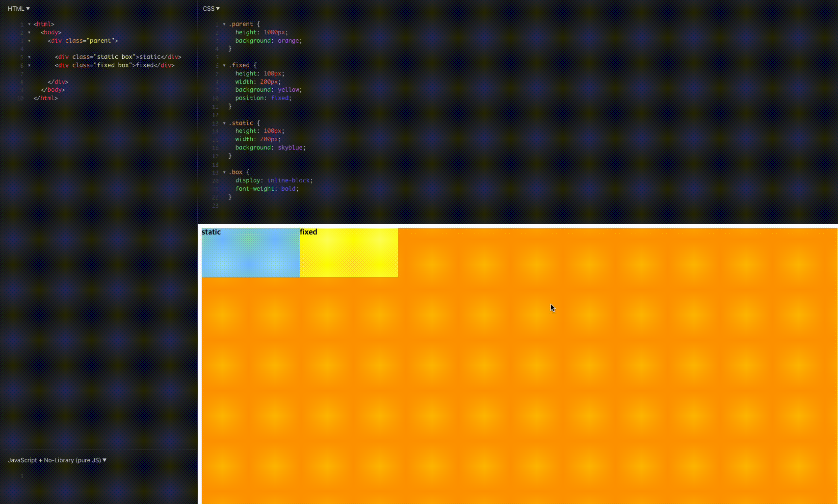Collapse the static box div fold arrow

click(x=29, y=57)
